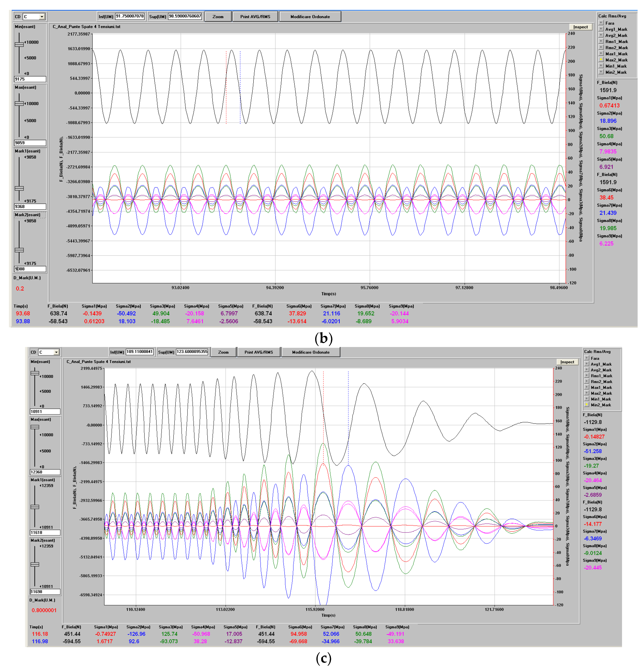Select Min1_Mark radio option in figure (c)
The width and height of the screenshot is (644, 669).
click(x=587, y=399)
